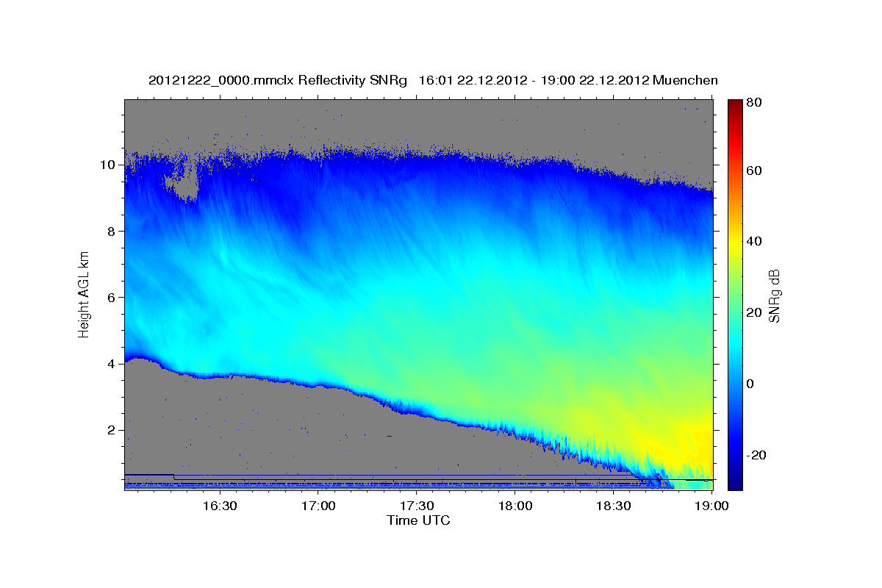Click the height tick label 4
The height and width of the screenshot is (588, 882).
click(112, 364)
